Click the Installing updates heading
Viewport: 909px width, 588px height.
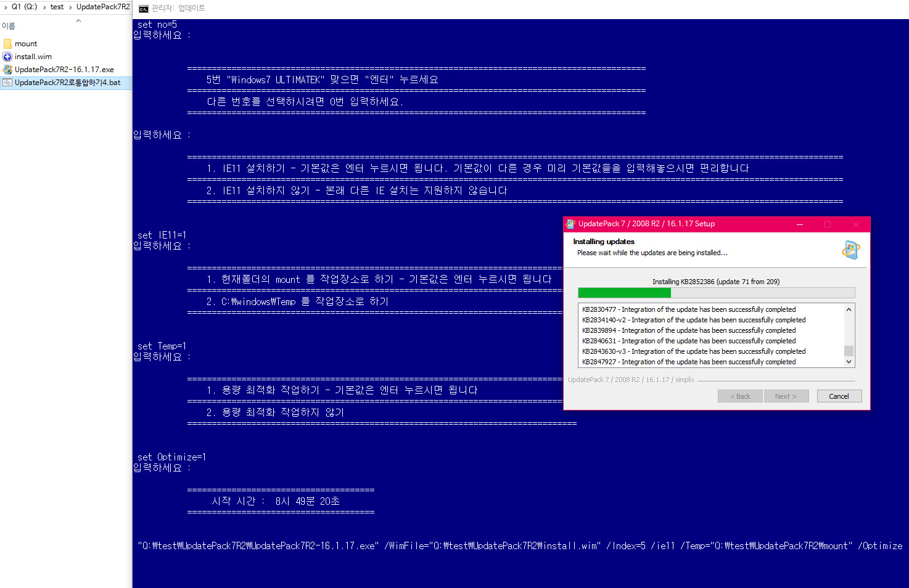pyautogui.click(x=604, y=242)
